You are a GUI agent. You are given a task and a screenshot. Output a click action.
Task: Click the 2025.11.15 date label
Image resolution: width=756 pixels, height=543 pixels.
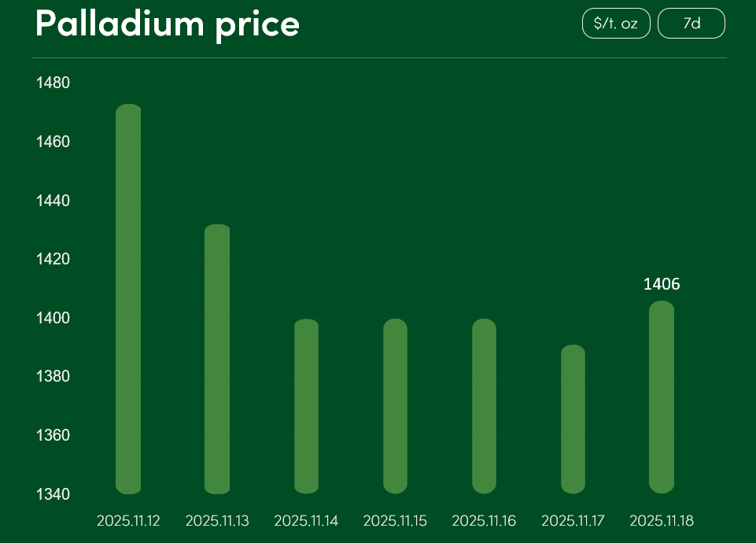pos(395,521)
